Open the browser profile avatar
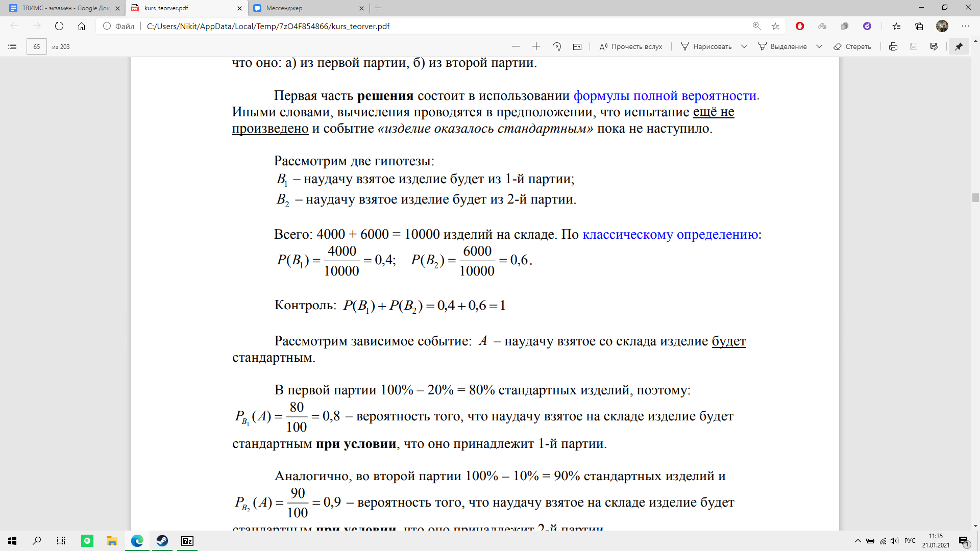Viewport: 980px width, 551px height. 942,26
